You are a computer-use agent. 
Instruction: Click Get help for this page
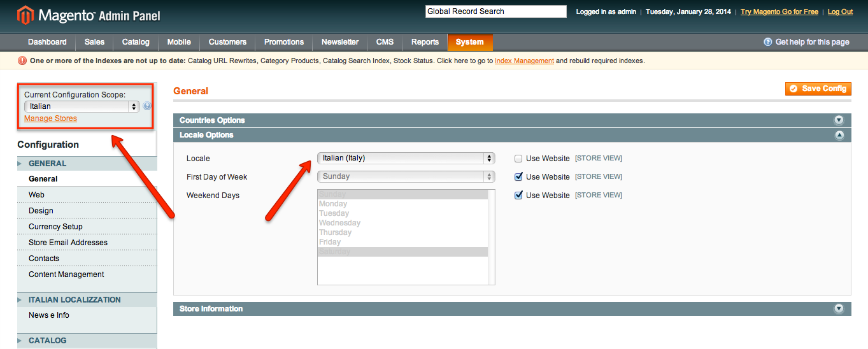pyautogui.click(x=812, y=42)
